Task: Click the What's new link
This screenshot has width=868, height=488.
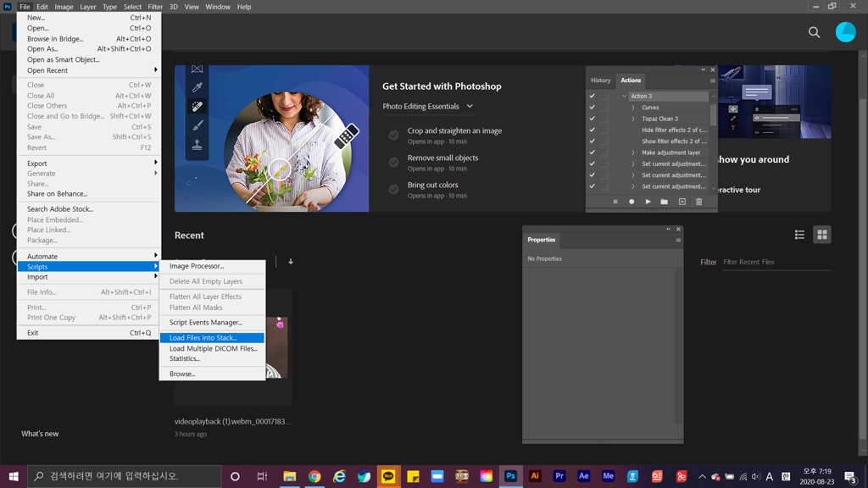Action: pyautogui.click(x=40, y=434)
